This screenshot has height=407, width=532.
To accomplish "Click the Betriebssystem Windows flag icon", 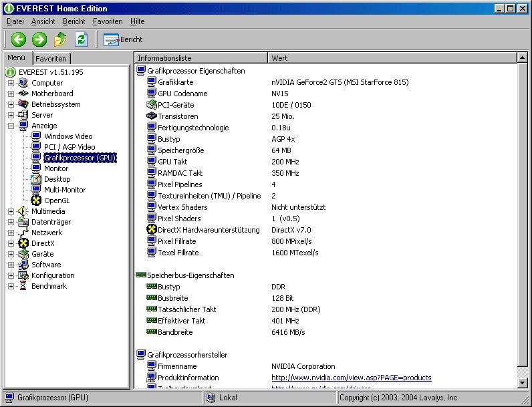I will click(x=23, y=104).
